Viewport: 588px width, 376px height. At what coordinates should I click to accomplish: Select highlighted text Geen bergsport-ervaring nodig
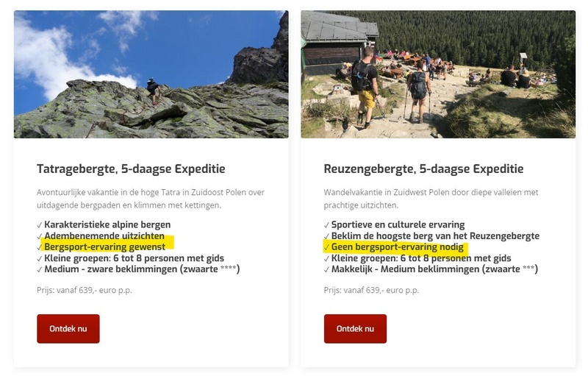click(398, 247)
